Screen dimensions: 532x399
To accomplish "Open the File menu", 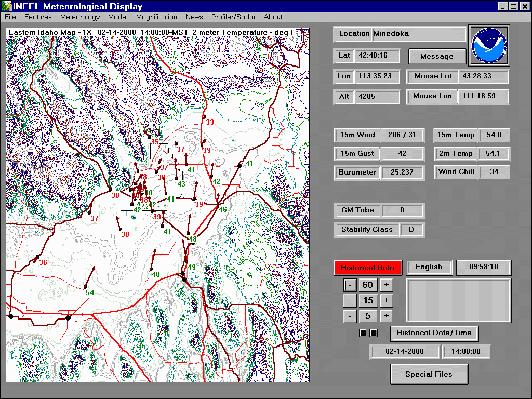I will (x=10, y=17).
